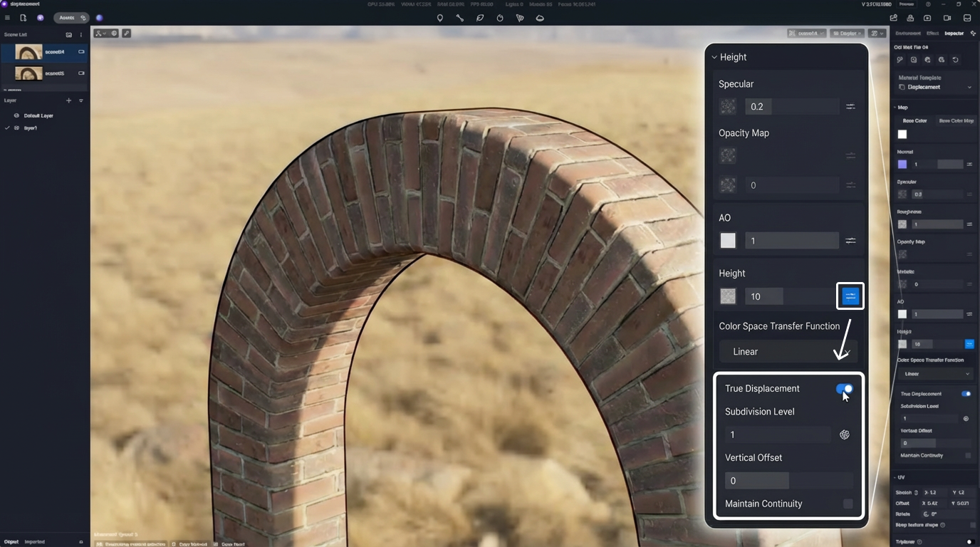Click the add-scene image icon in Scene List
Screen dimensions: 980x547
point(69,34)
